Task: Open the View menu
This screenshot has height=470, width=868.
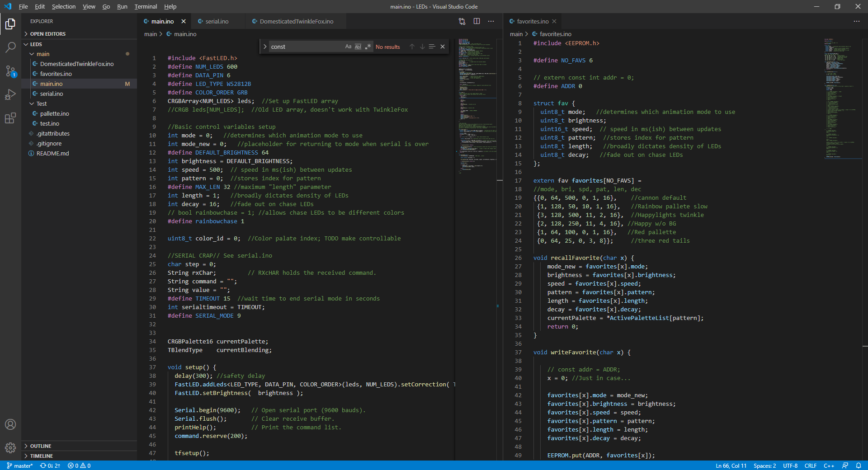Action: (89, 6)
